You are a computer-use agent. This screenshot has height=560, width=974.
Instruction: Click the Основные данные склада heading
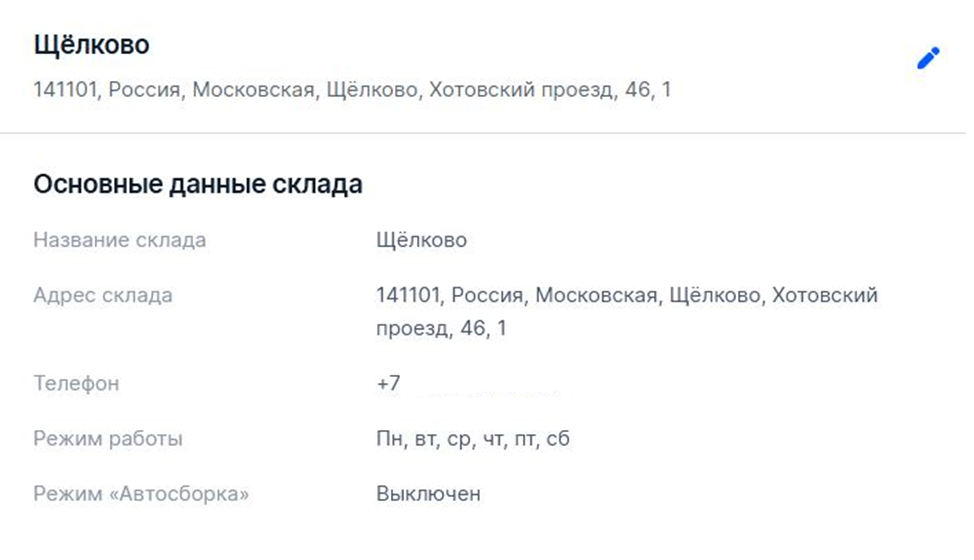pyautogui.click(x=197, y=184)
